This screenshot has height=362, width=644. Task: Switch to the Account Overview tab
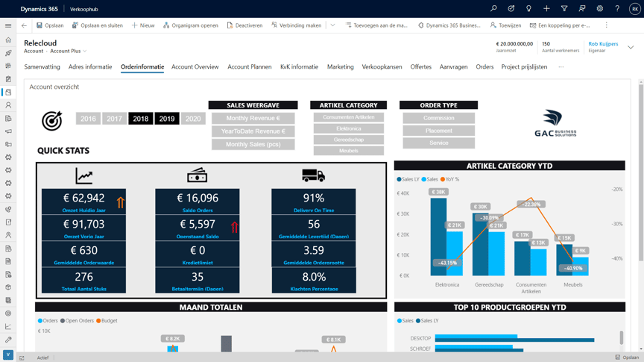[195, 66]
